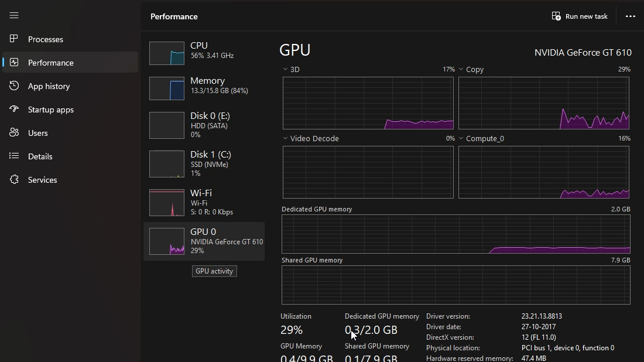Select Disk 1 (C:) graph thumbnail
The width and height of the screenshot is (644, 362).
coord(167,164)
